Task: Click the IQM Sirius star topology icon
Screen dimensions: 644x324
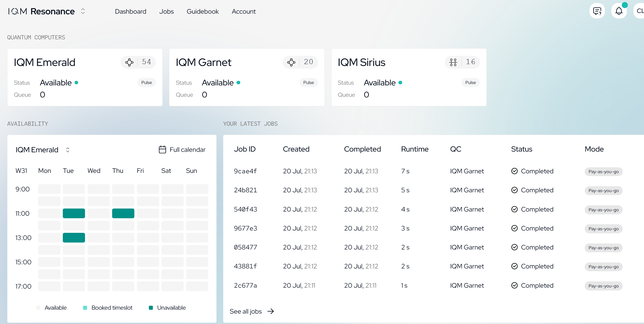Action: (453, 62)
